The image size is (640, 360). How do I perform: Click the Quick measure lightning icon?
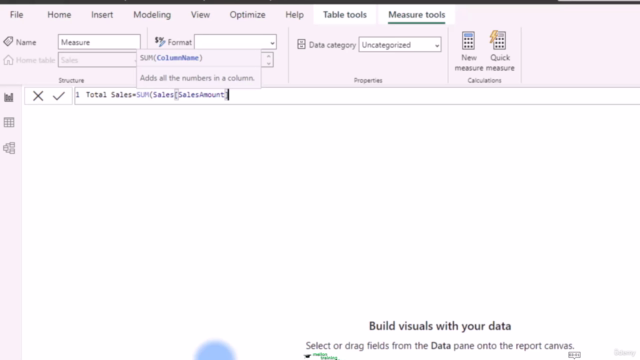(498, 40)
